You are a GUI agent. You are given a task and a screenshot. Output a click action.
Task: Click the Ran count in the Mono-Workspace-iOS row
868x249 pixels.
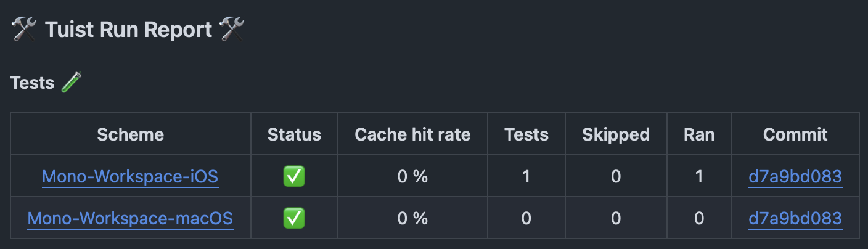[x=698, y=177]
